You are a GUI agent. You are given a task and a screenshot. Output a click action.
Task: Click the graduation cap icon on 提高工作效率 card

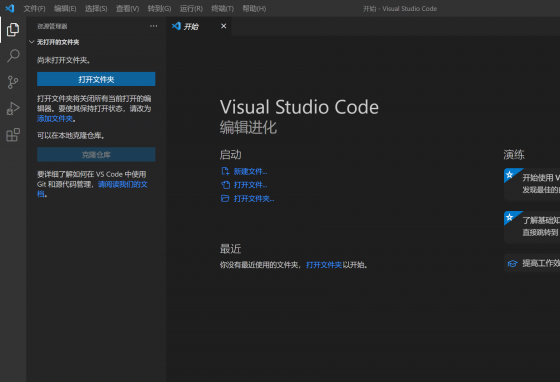coord(512,263)
